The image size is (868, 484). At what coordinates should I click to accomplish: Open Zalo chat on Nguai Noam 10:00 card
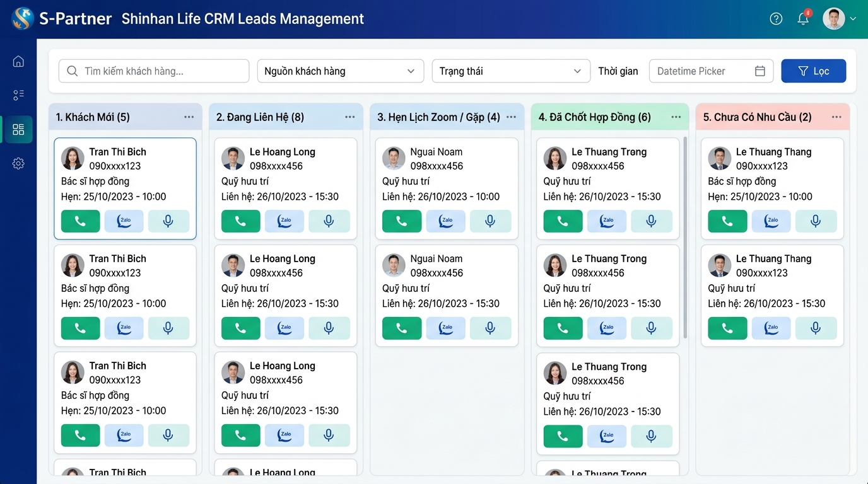445,221
